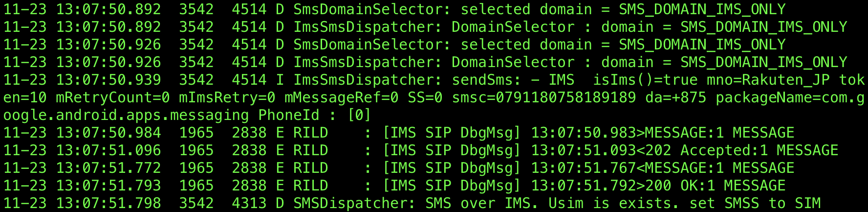Viewport: 868px width, 212px height.
Task: Click the mno=Rakuten_JP text
Action: 768,80
